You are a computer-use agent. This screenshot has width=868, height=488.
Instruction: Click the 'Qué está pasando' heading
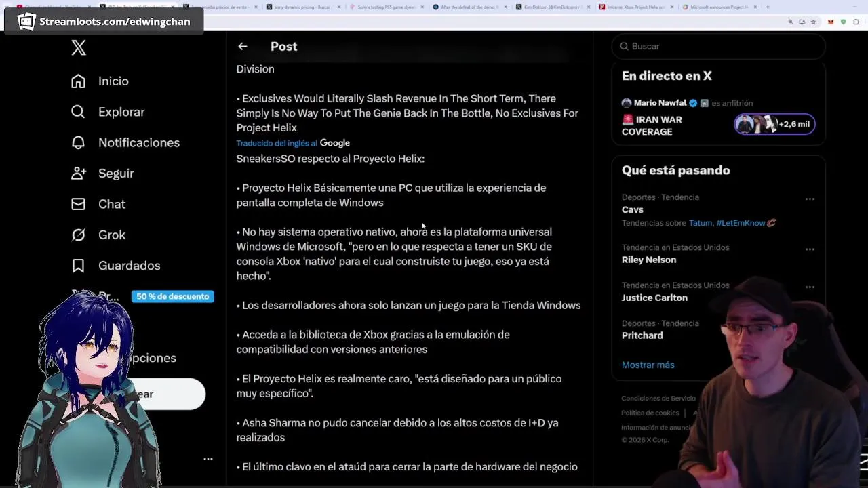coord(675,170)
